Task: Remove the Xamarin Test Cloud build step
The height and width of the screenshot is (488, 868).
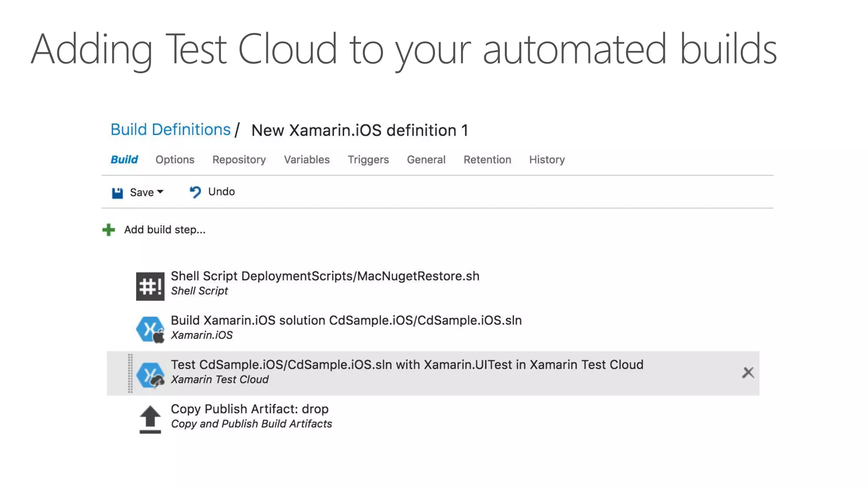Action: (x=748, y=373)
